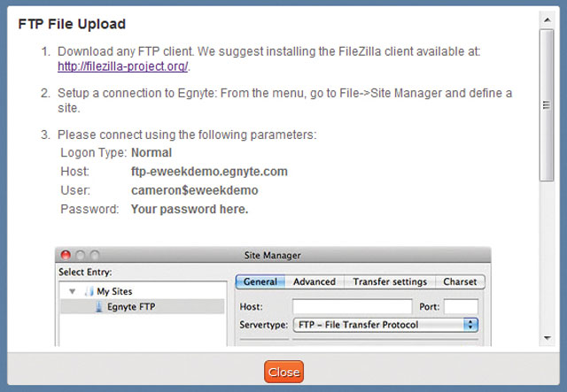The width and height of the screenshot is (567, 392).
Task: Collapse the My Sites tree node
Action: [x=73, y=291]
